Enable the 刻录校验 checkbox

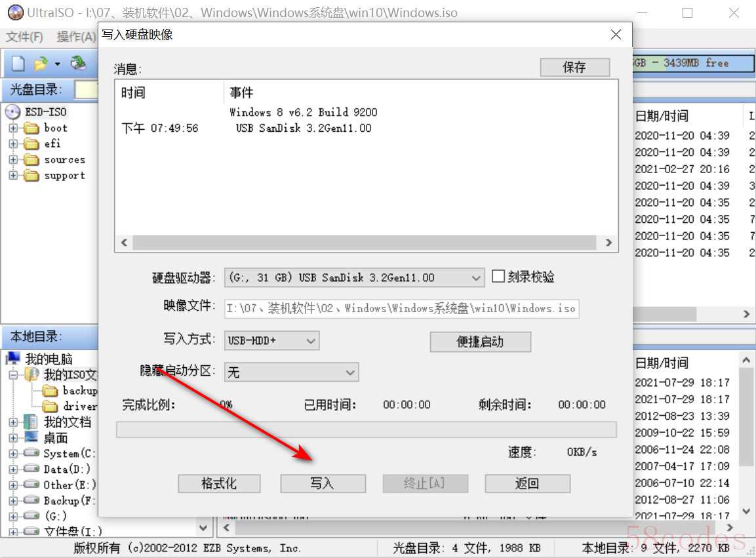coord(498,276)
